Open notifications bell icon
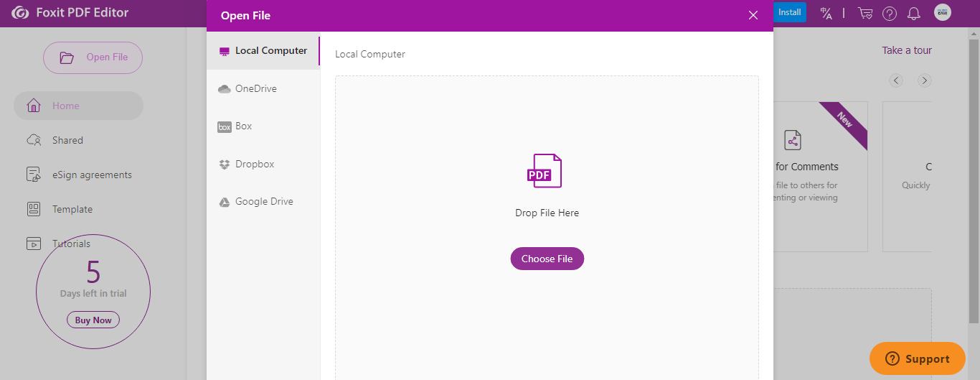The height and width of the screenshot is (380, 980). coord(914,13)
